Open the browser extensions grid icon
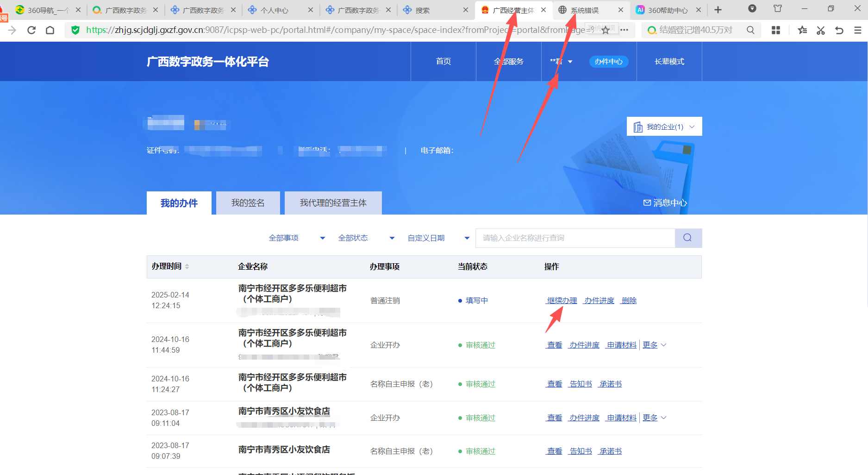The width and height of the screenshot is (868, 475). (776, 30)
